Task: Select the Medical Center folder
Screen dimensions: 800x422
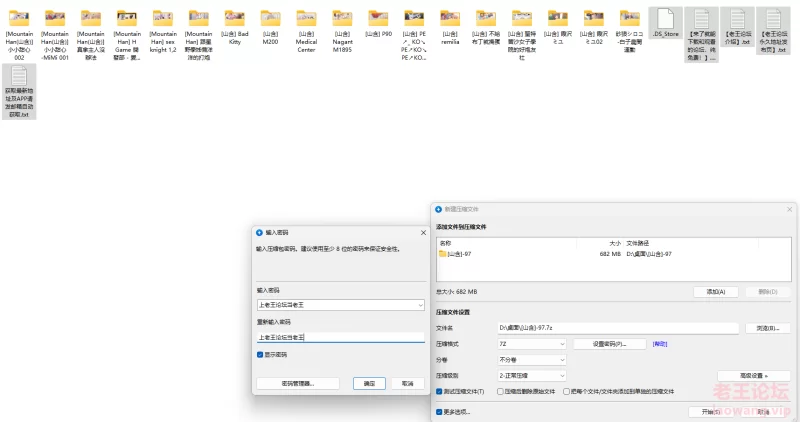Action: coord(306,18)
